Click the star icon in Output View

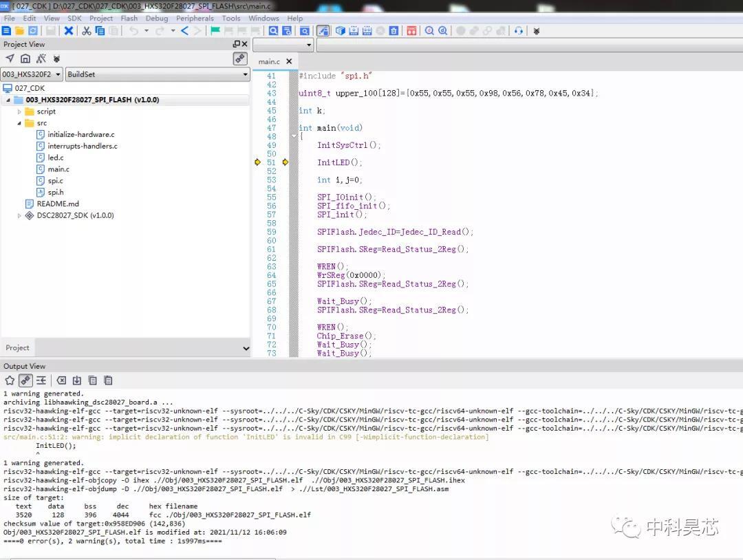tap(10, 380)
